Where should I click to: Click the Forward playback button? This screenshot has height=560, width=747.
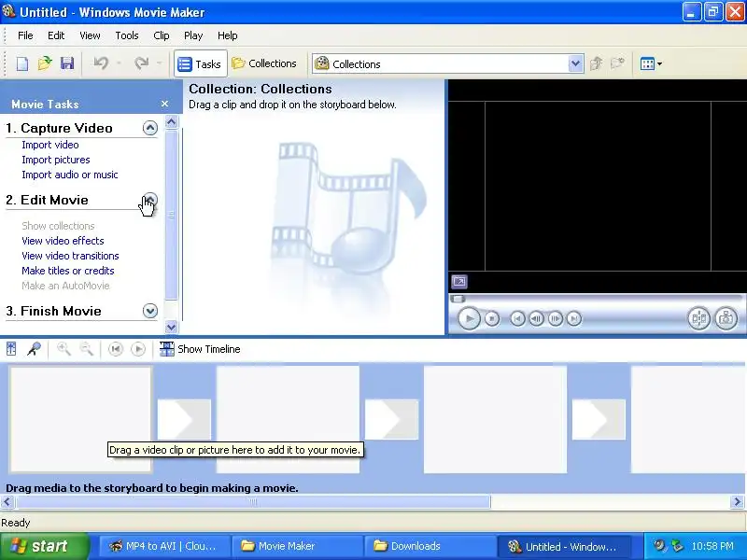[574, 318]
